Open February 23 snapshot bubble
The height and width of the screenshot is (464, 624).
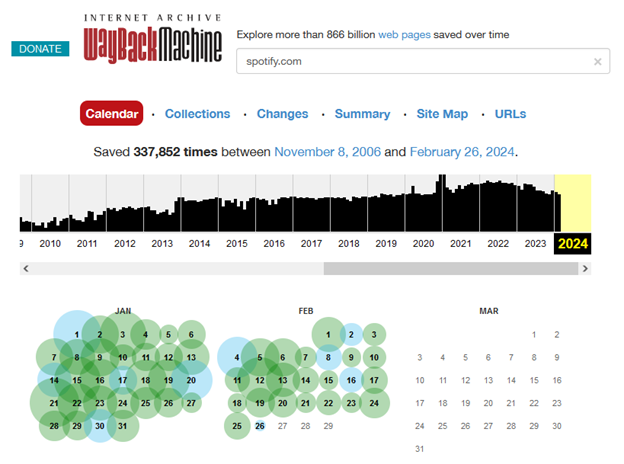coord(351,403)
